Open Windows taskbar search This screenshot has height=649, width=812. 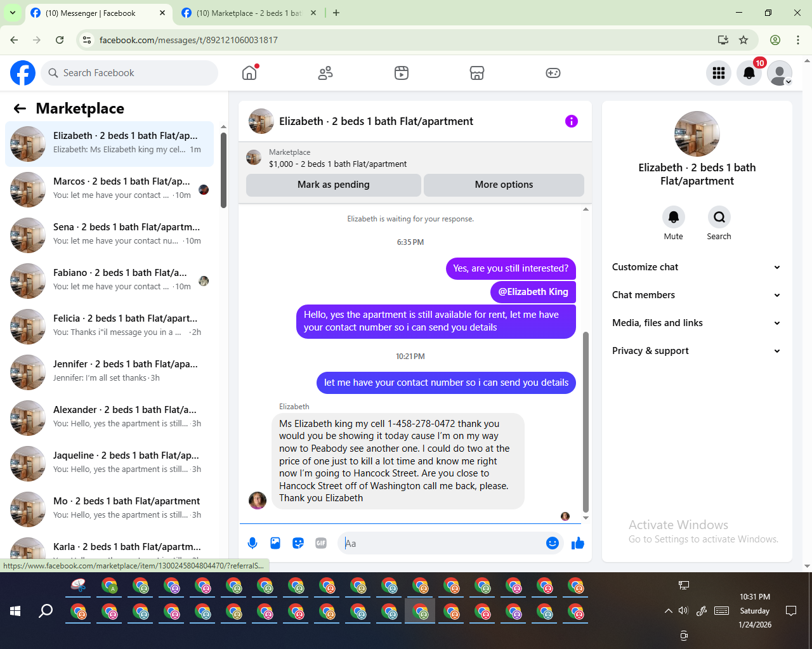pyautogui.click(x=46, y=611)
